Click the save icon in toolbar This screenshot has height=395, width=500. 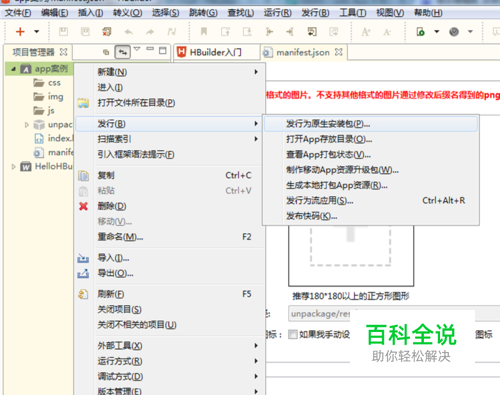[x=63, y=32]
